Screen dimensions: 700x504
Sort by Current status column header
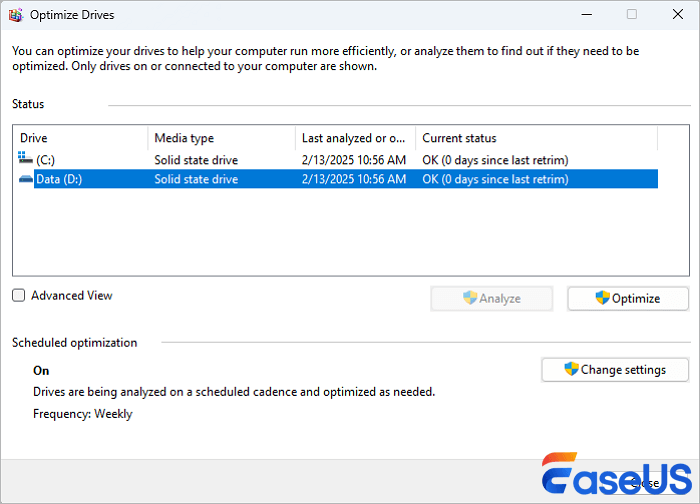click(x=535, y=138)
